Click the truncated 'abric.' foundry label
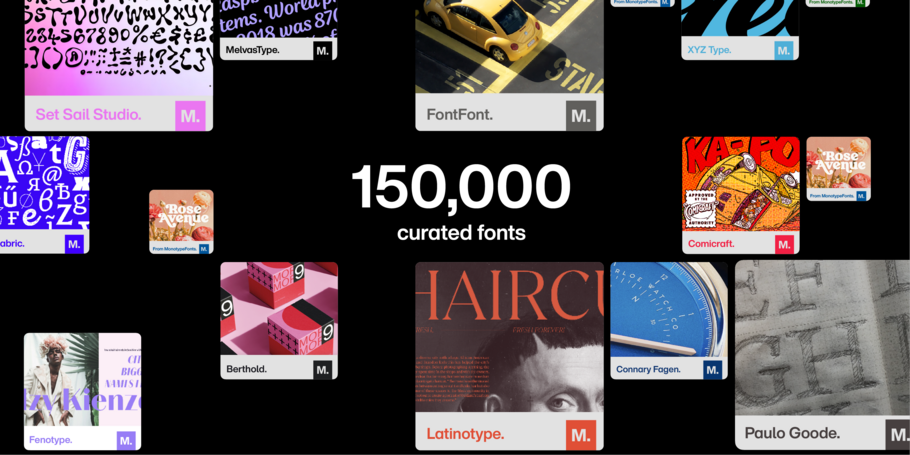Screen dimensions: 910x455 [x=12, y=244]
